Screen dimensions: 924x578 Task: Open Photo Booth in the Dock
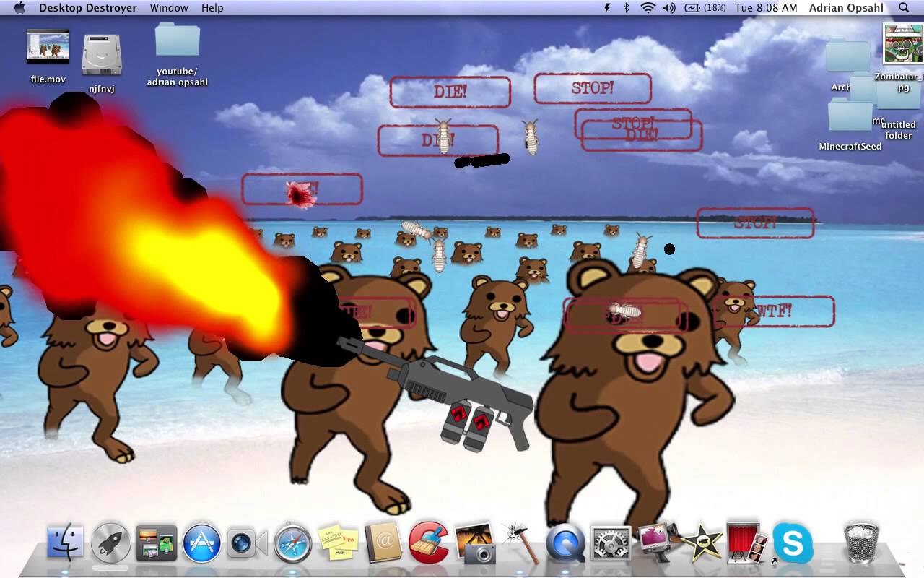tap(747, 543)
